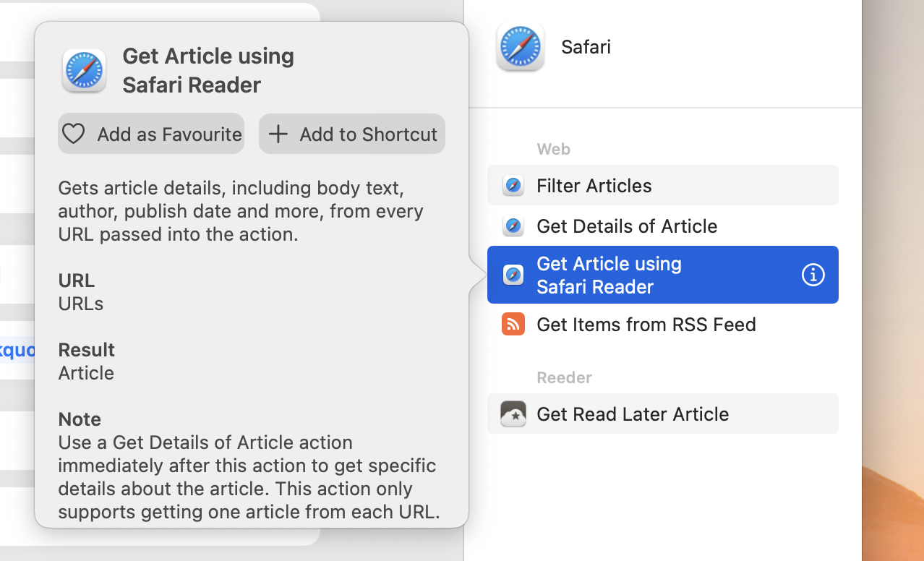Click the large Safari app icon in sidebar header
This screenshot has width=924, height=561.
coord(520,47)
